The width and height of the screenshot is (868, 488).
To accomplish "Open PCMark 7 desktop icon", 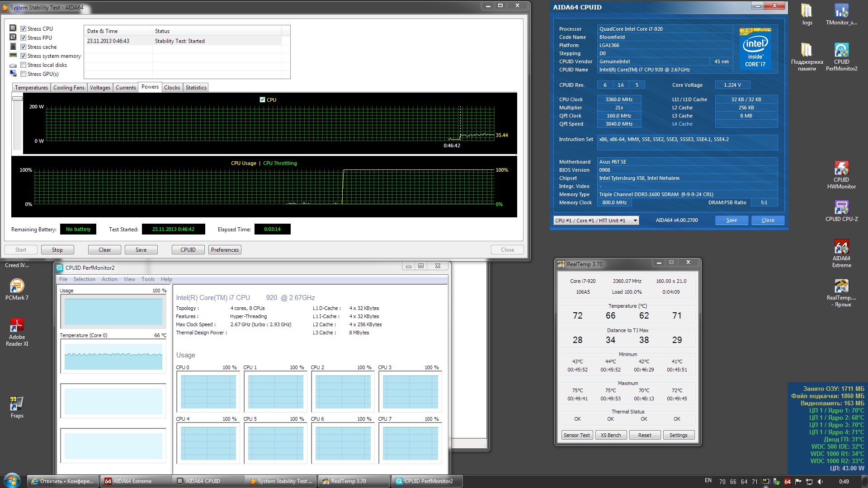I will [x=17, y=286].
